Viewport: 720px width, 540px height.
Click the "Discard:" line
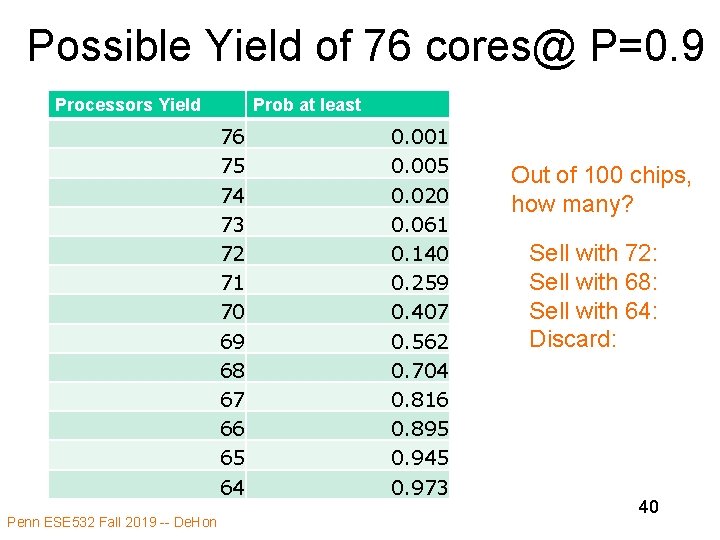(573, 339)
